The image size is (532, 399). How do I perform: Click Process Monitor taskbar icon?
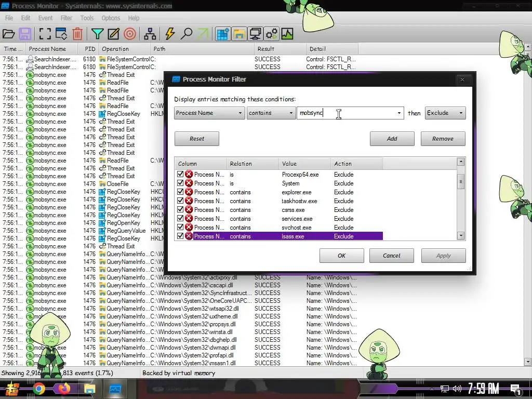(x=115, y=389)
